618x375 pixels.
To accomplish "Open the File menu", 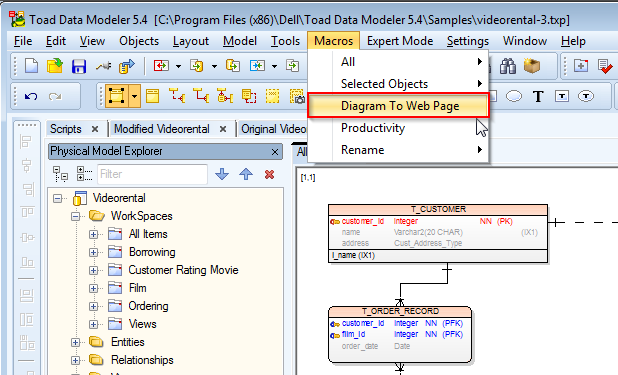I will click(x=23, y=41).
